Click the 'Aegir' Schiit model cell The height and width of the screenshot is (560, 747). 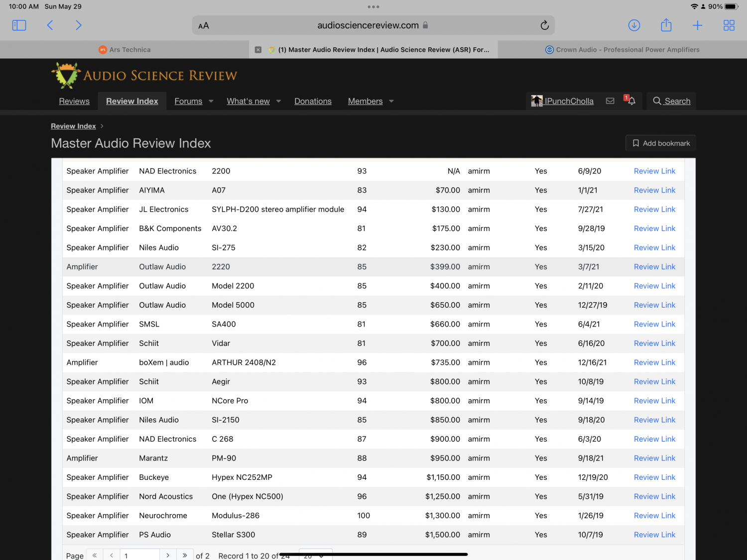[221, 382]
